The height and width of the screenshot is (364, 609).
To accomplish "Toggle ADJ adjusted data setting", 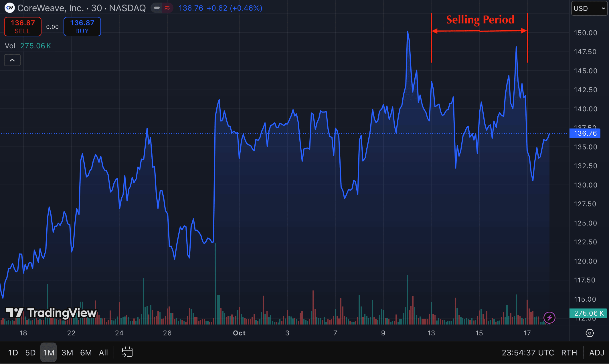I will (x=596, y=353).
